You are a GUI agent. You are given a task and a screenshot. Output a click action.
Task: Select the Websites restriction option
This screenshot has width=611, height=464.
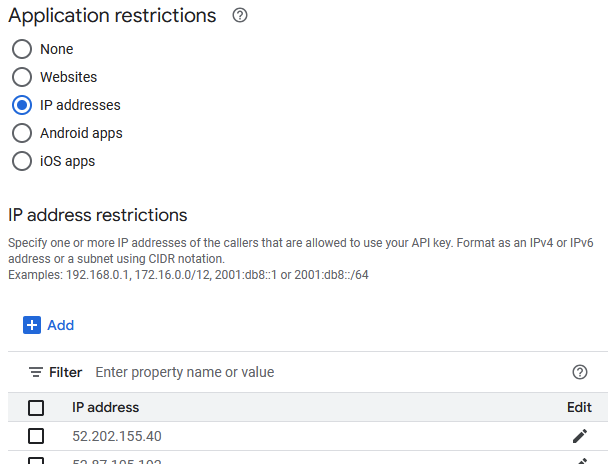tap(22, 77)
